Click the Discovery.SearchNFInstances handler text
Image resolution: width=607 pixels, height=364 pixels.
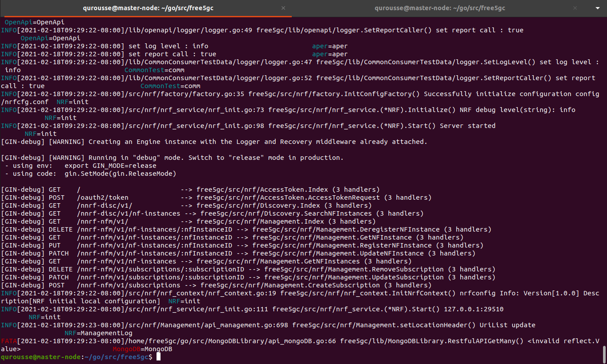[x=318, y=213]
